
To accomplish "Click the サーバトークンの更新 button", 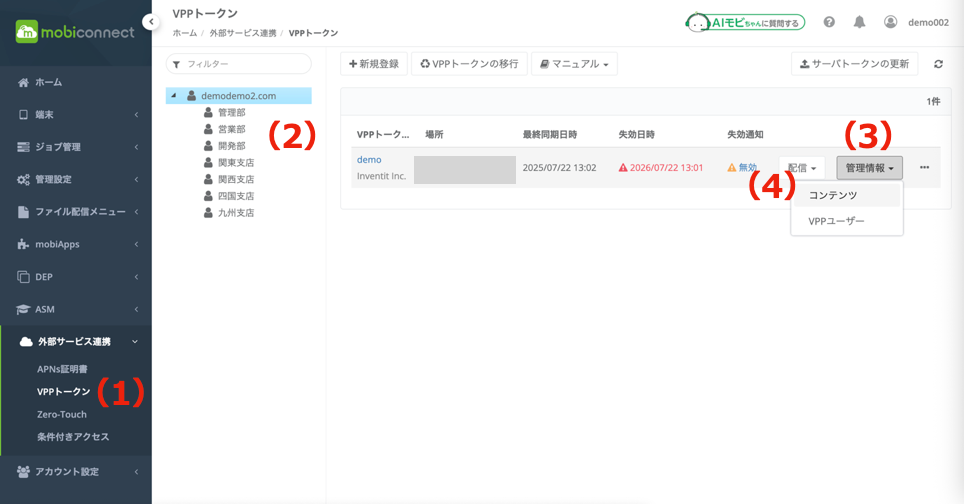I will [855, 64].
